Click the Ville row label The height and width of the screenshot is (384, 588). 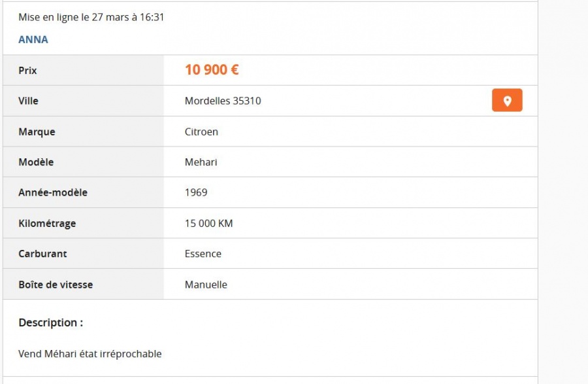(x=29, y=101)
